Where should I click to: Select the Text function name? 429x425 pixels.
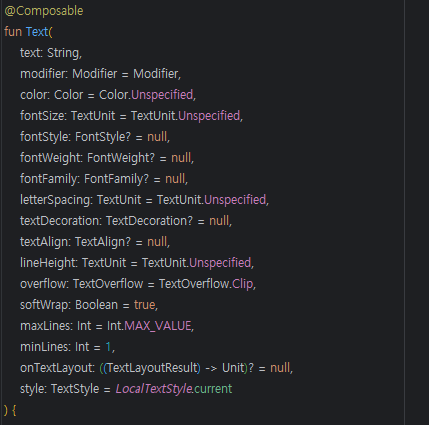[x=37, y=32]
